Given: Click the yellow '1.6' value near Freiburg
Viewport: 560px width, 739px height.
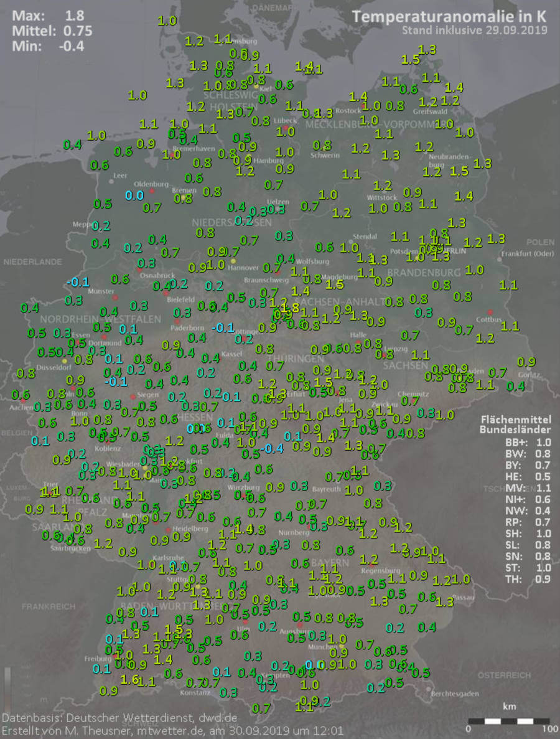Looking at the screenshot, I should pyautogui.click(x=129, y=680).
